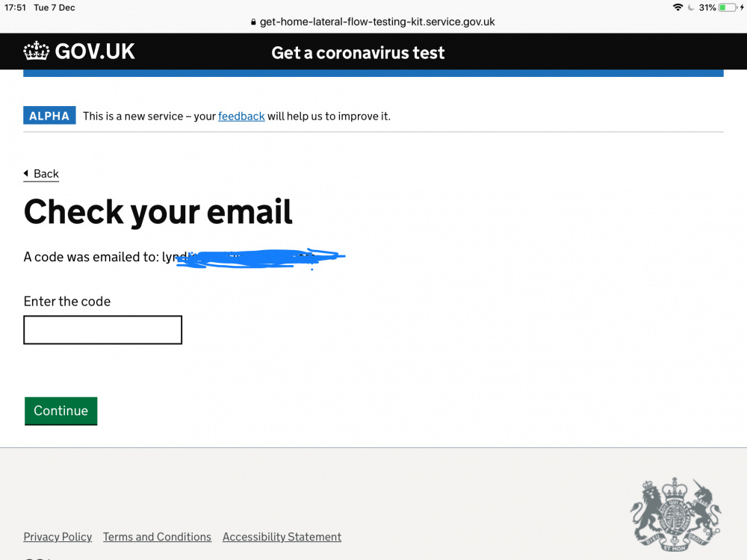Click the Back arrow caret
This screenshot has height=560, width=747.
point(26,173)
